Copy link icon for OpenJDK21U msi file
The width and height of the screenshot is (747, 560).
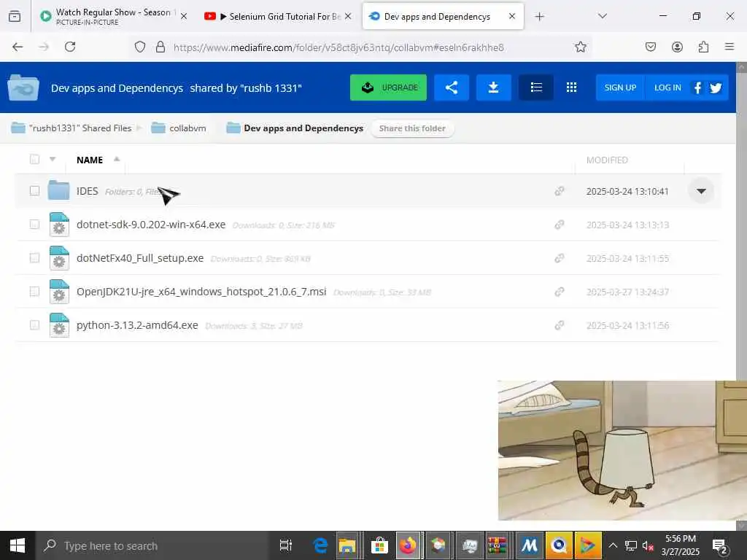(560, 292)
